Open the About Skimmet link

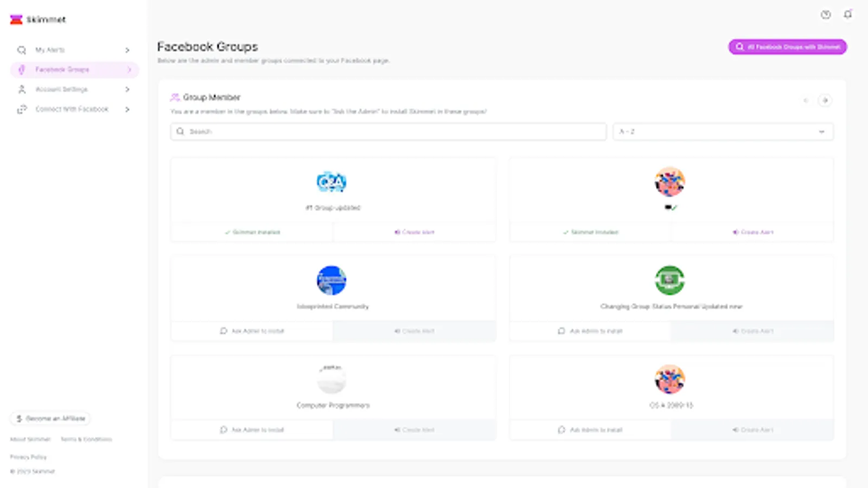(x=30, y=439)
